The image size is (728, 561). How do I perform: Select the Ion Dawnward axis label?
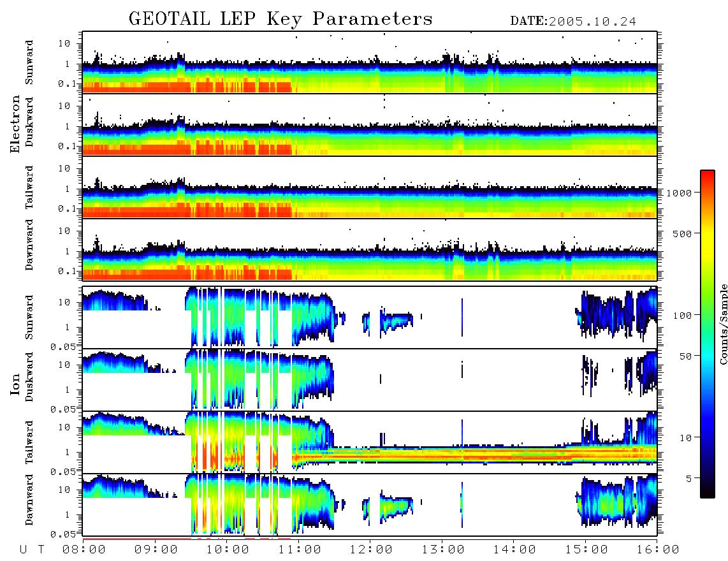click(x=29, y=500)
